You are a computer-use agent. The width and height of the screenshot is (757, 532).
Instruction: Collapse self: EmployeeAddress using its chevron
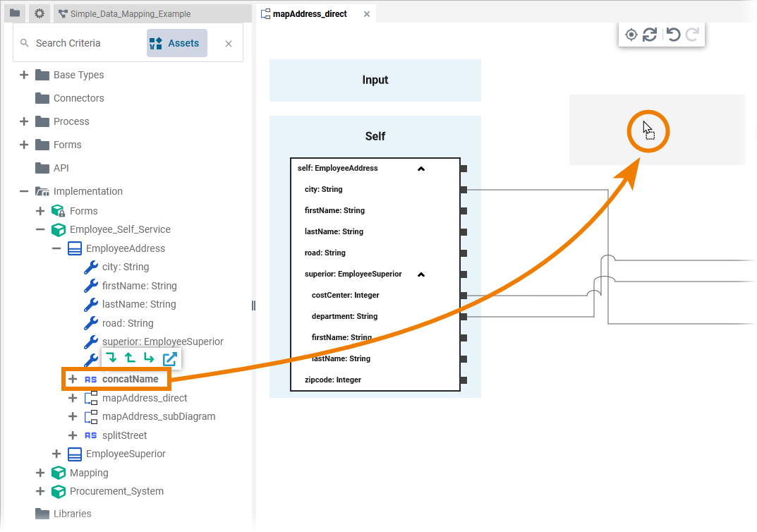[421, 169]
